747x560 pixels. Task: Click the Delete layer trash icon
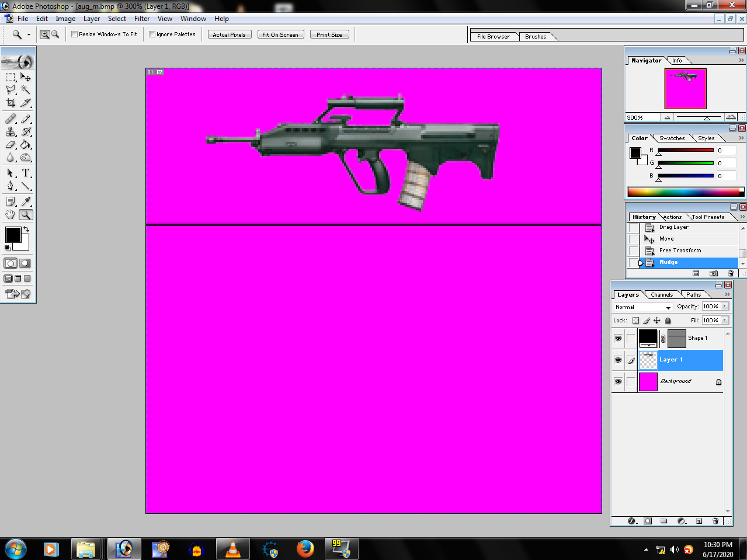coord(715,520)
